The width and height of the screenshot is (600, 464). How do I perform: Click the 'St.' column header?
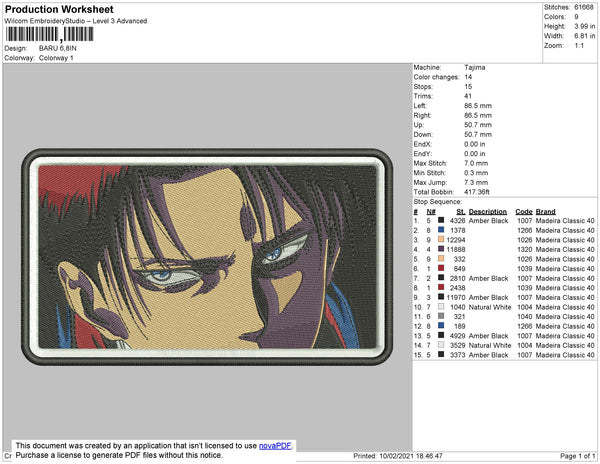[461, 212]
